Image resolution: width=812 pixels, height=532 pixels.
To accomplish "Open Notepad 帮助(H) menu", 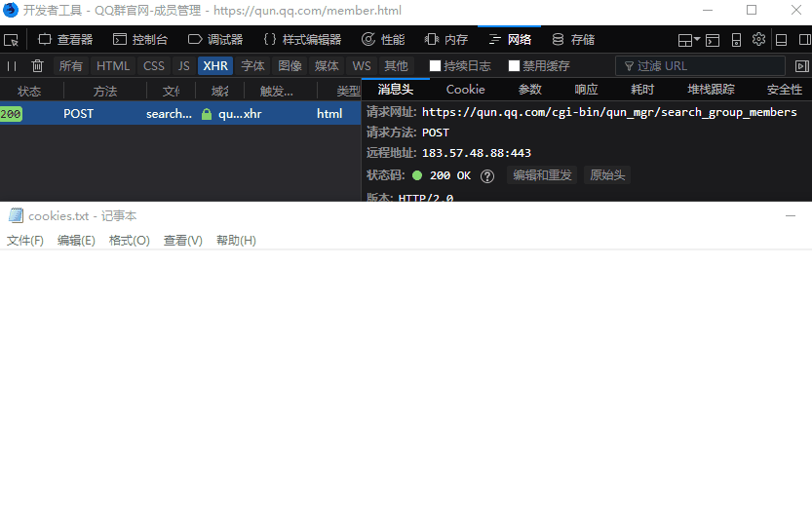I will [x=236, y=241].
